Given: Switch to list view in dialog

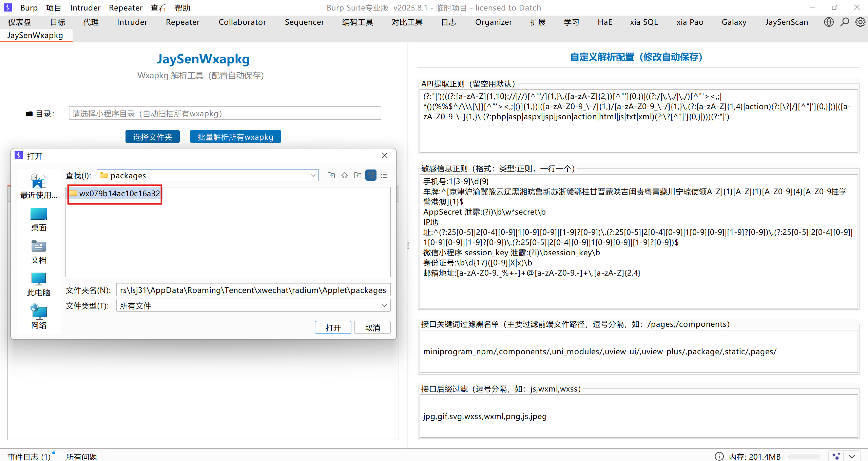Looking at the screenshot, I should [384, 175].
